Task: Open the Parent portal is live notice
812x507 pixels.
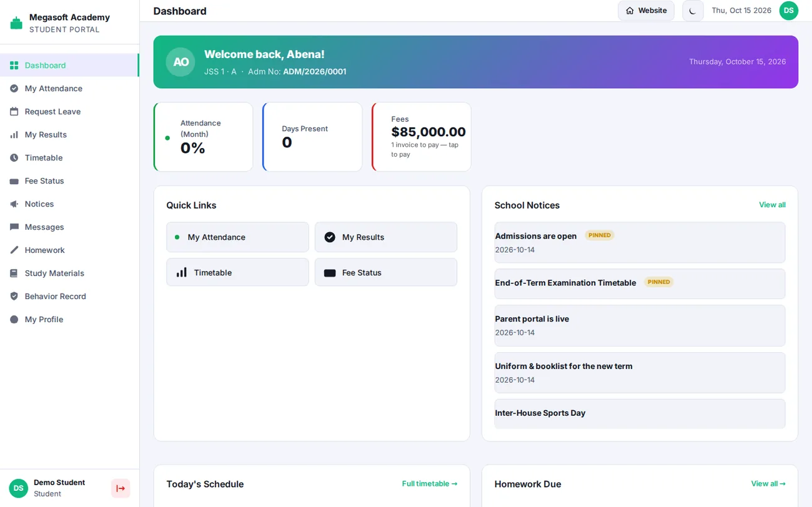Action: click(640, 325)
